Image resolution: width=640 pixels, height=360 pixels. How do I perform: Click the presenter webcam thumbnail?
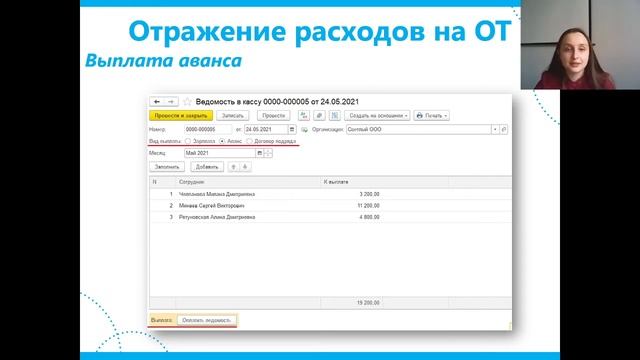(x=580, y=44)
